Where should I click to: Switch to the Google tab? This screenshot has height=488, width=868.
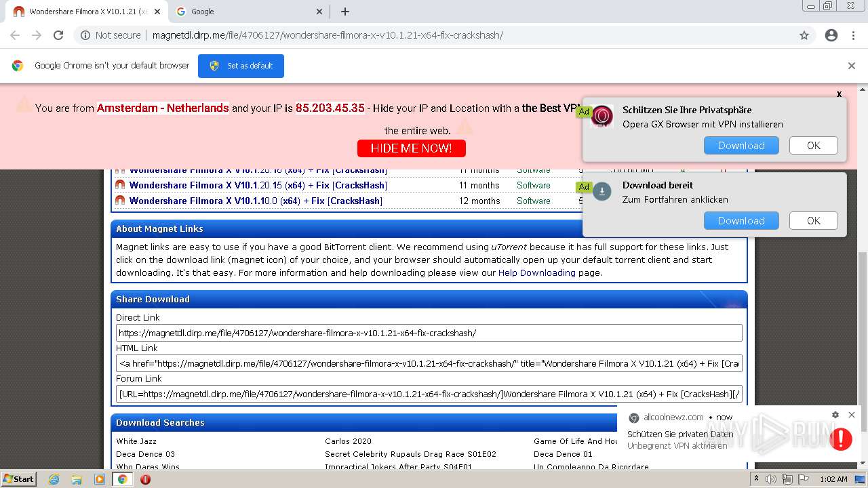[250, 12]
